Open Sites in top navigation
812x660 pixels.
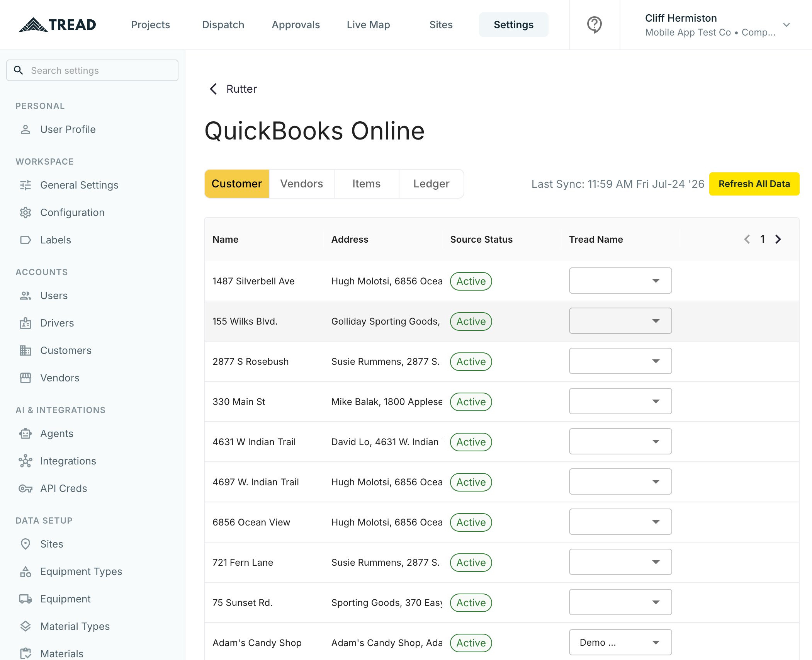pyautogui.click(x=441, y=25)
